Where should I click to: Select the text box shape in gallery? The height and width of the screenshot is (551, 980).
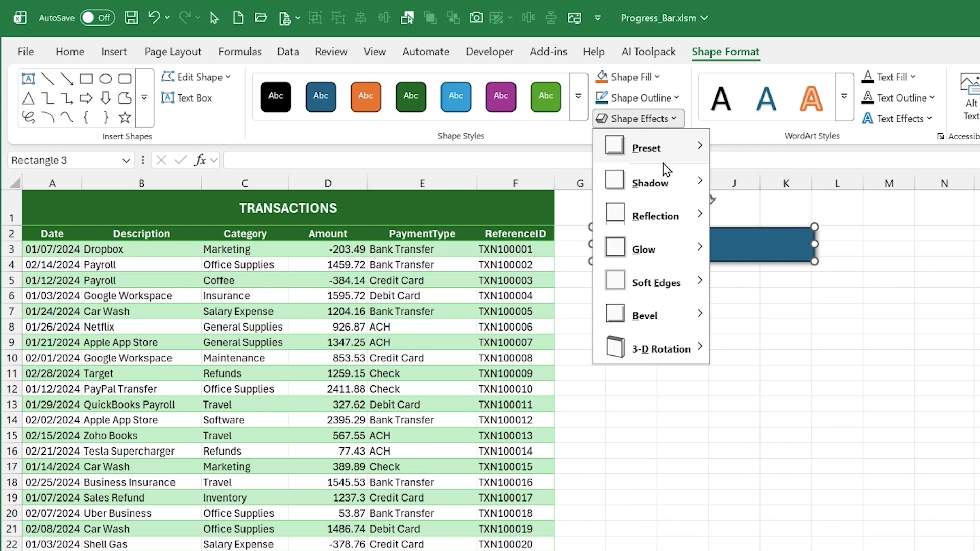[29, 79]
